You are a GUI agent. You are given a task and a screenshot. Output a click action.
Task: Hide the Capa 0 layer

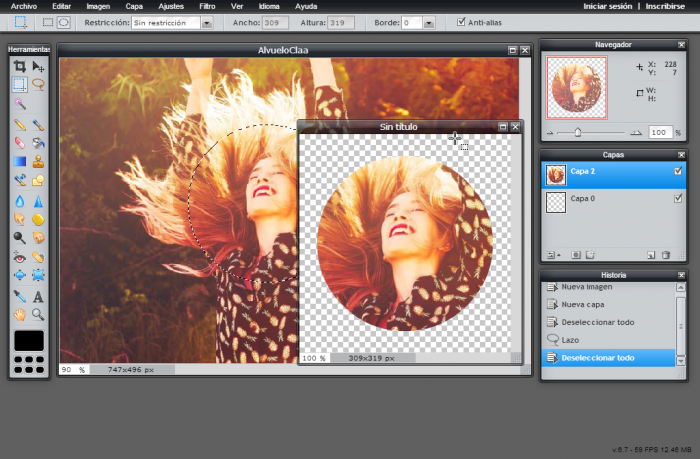pos(678,199)
